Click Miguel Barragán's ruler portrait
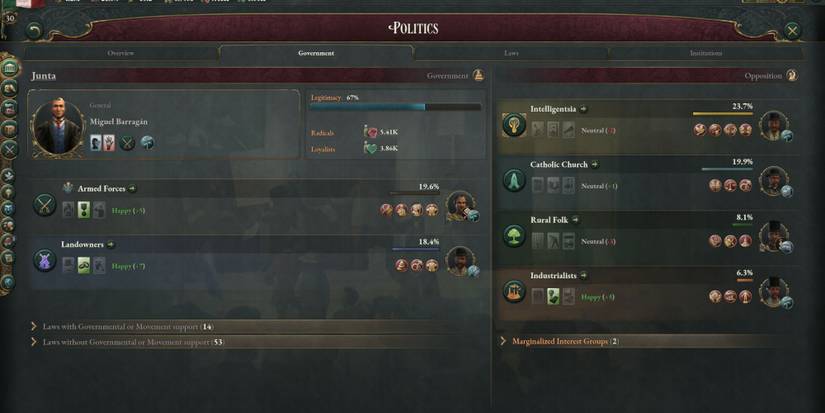 point(57,127)
